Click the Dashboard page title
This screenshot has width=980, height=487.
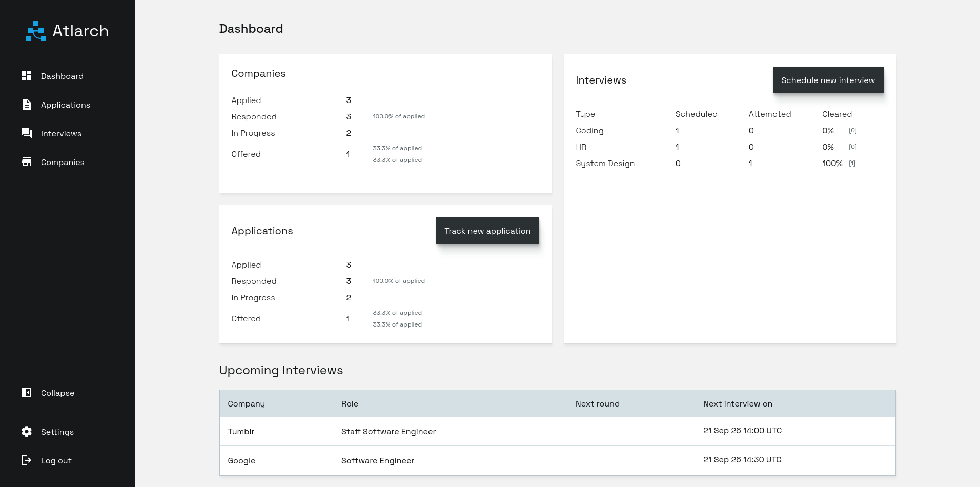point(251,29)
